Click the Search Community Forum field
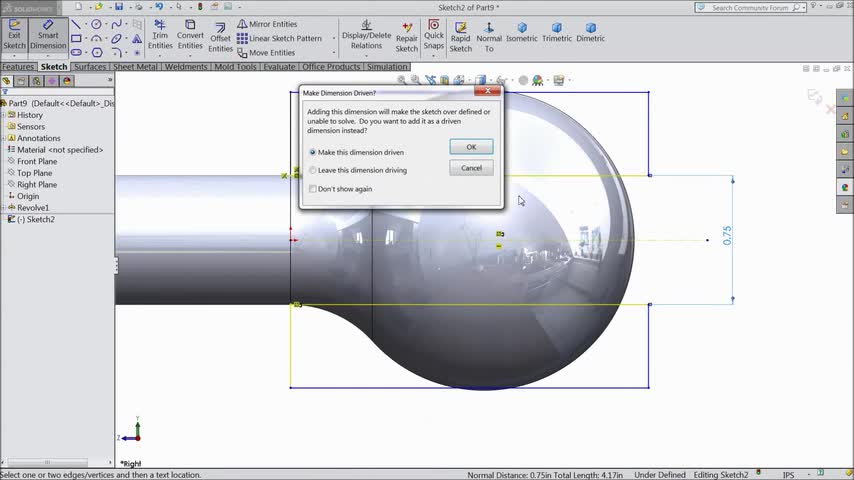Screen dimensions: 854x480 750,8
